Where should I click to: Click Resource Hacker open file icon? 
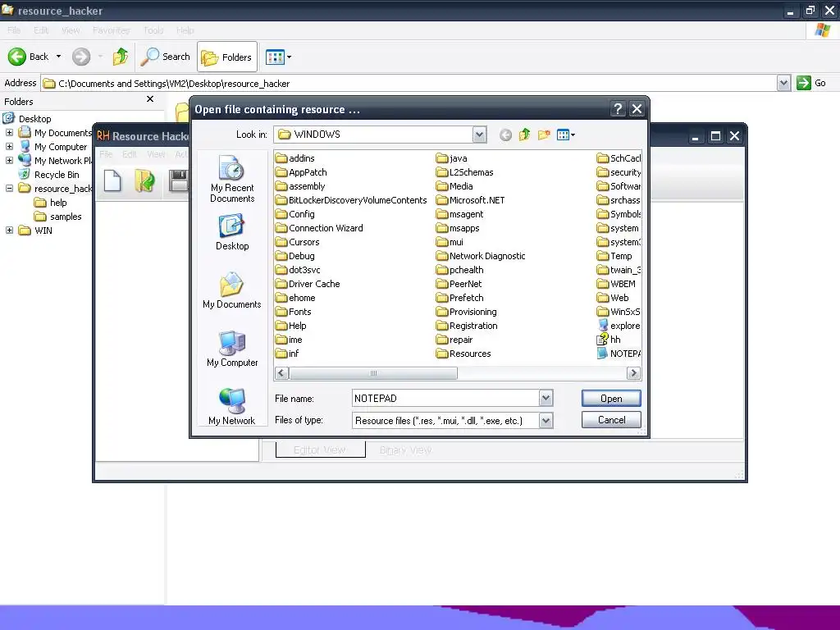click(144, 180)
